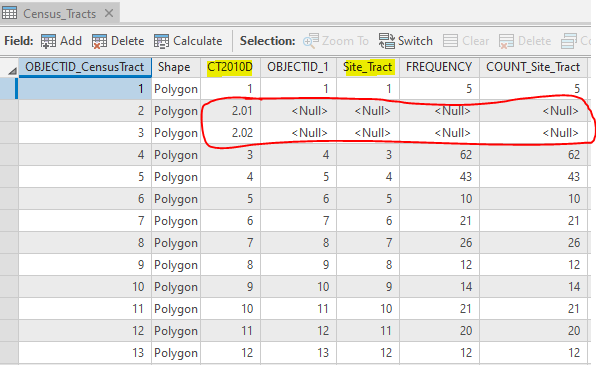
Task: Click the Calculate button label
Action: [198, 41]
